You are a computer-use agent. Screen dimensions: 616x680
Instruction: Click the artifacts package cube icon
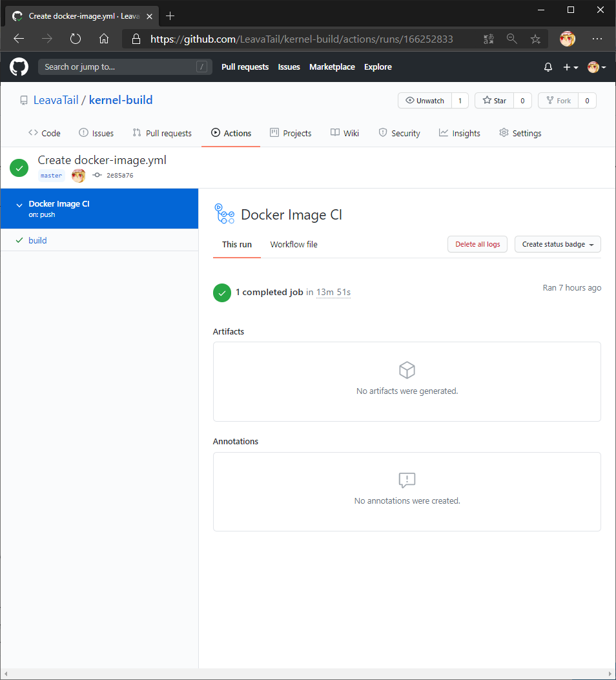point(407,370)
